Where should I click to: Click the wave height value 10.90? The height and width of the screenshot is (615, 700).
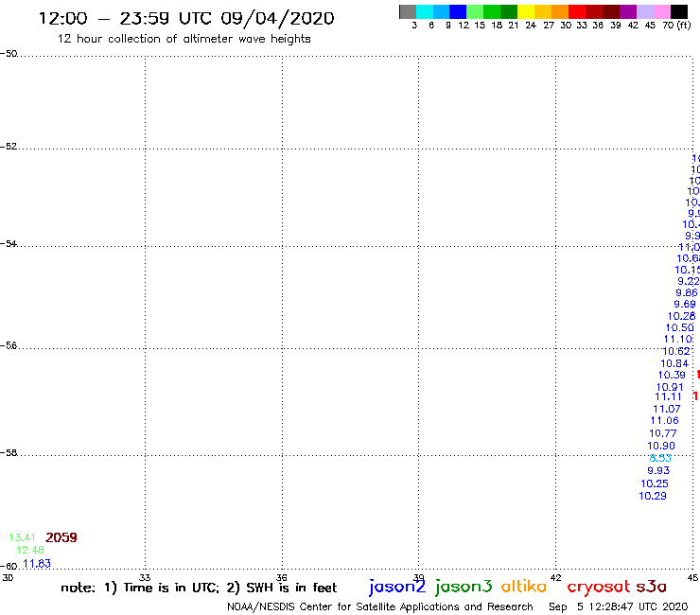[x=661, y=447]
